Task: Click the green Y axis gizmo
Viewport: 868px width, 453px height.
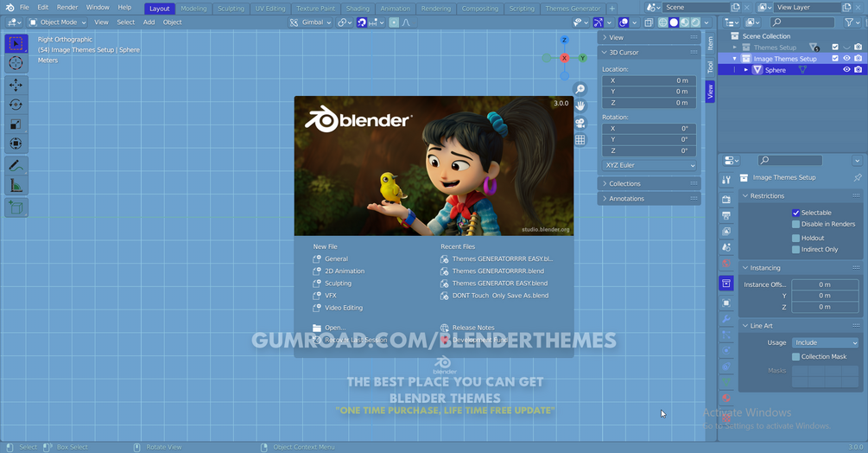Action: pyautogui.click(x=582, y=58)
